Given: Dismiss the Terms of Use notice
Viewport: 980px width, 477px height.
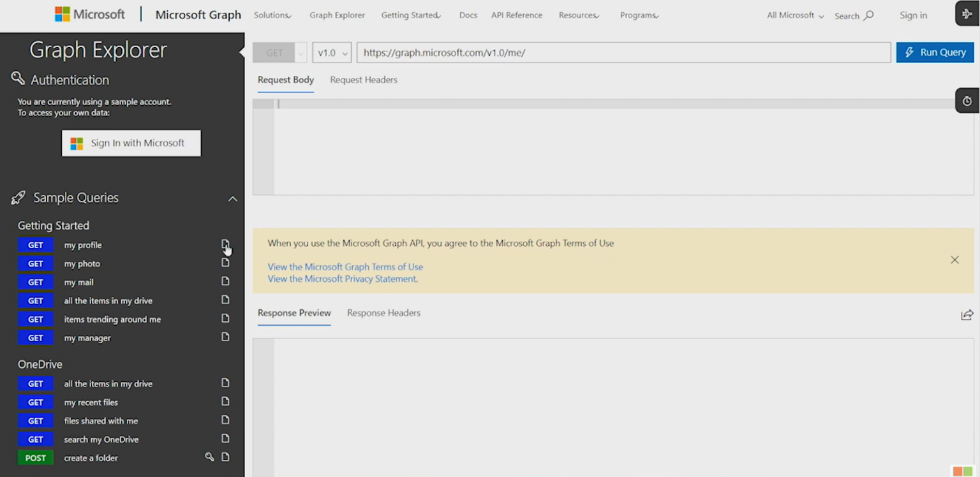Looking at the screenshot, I should (x=954, y=260).
